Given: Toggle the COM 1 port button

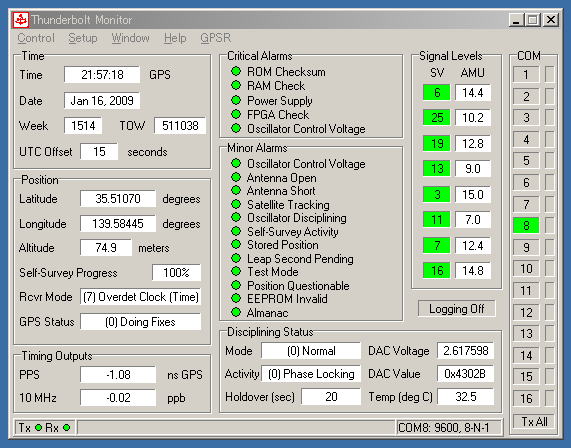Looking at the screenshot, I should click(x=526, y=75).
